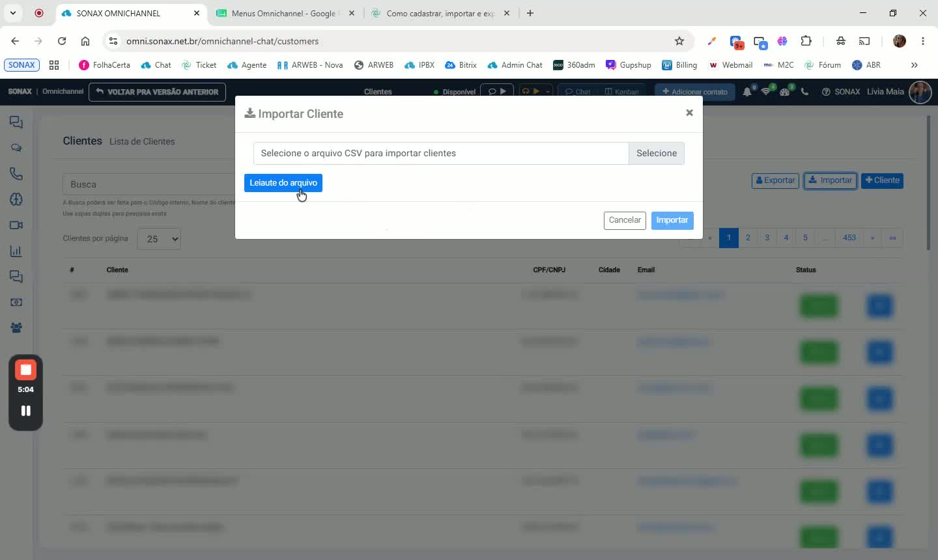Open the FolhaCerta bookmark
Screen dimensions: 938x560
tap(104, 65)
